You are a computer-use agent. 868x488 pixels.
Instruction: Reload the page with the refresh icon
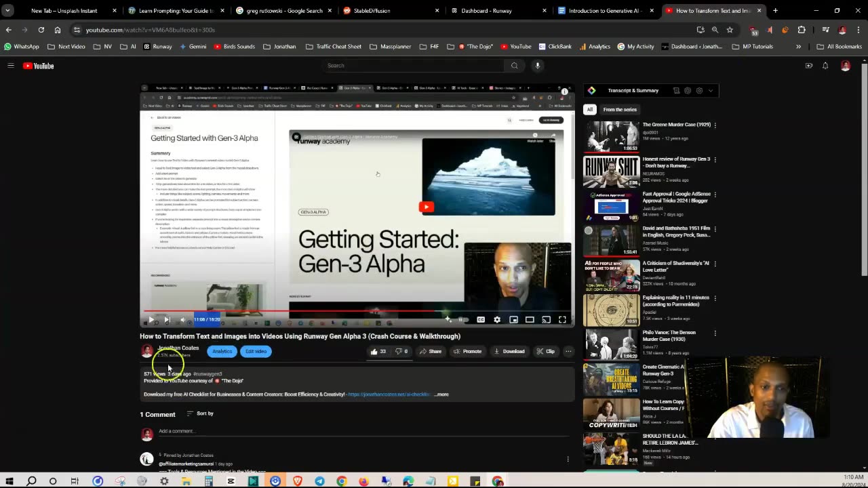click(41, 30)
